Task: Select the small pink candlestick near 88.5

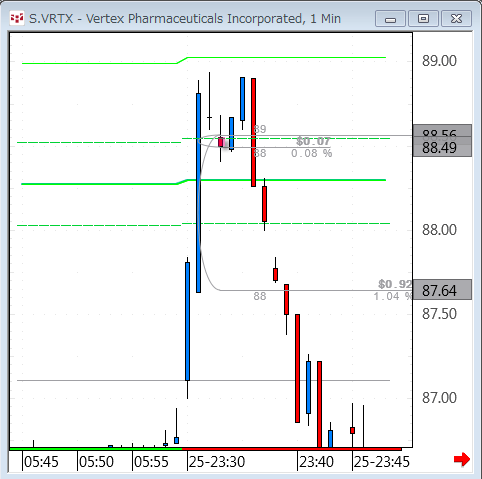Action: 221,142
